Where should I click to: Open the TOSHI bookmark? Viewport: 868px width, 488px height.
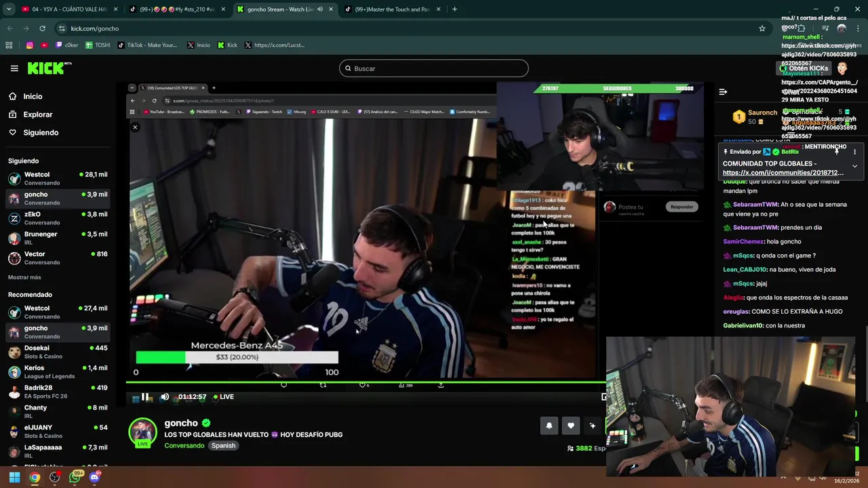click(98, 45)
